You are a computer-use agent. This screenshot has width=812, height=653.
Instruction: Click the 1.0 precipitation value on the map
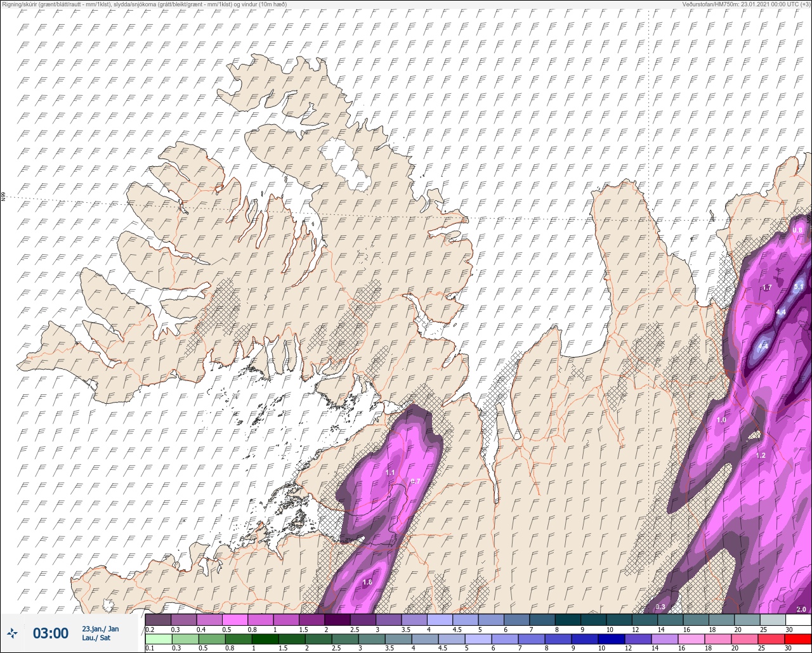point(721,420)
